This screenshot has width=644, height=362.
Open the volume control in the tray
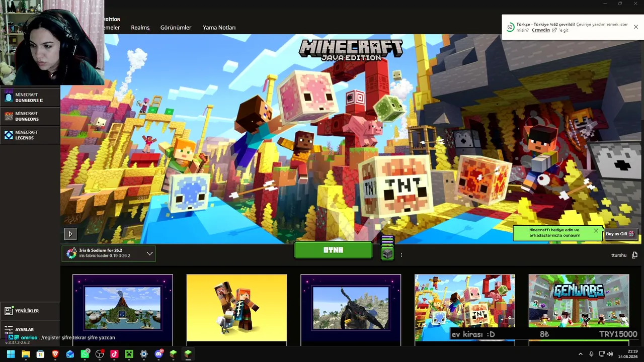[610, 354]
